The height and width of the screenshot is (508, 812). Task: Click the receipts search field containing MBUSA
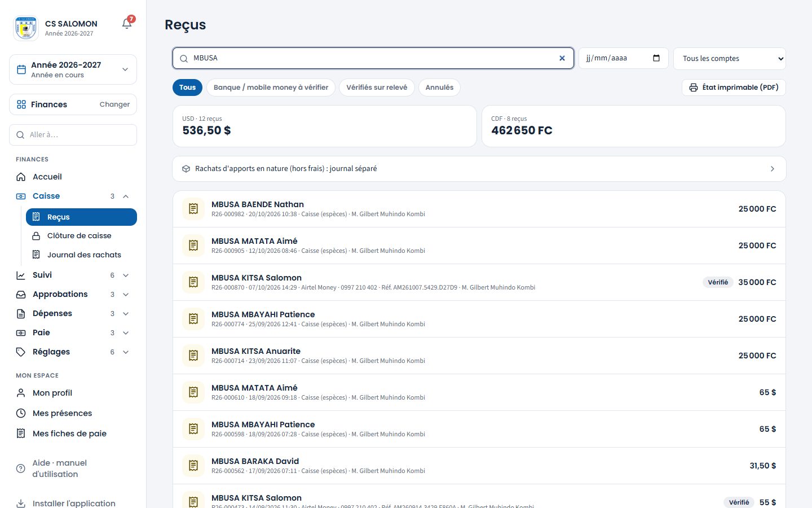[373, 58]
